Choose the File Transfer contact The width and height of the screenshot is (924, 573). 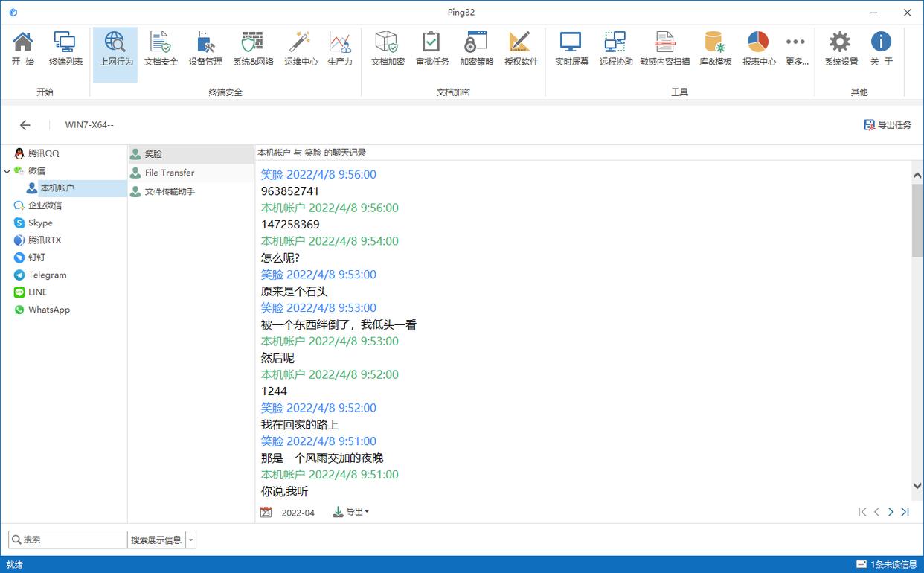click(169, 173)
